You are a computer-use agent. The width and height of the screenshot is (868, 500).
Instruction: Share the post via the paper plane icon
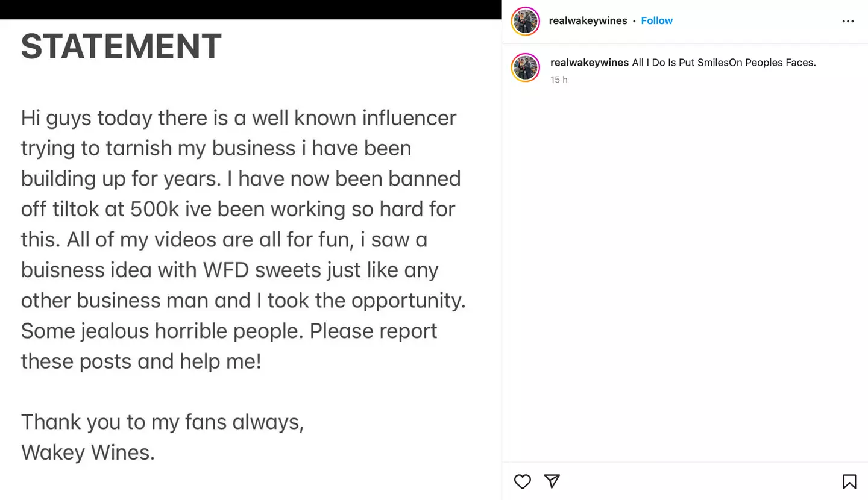pos(552,481)
